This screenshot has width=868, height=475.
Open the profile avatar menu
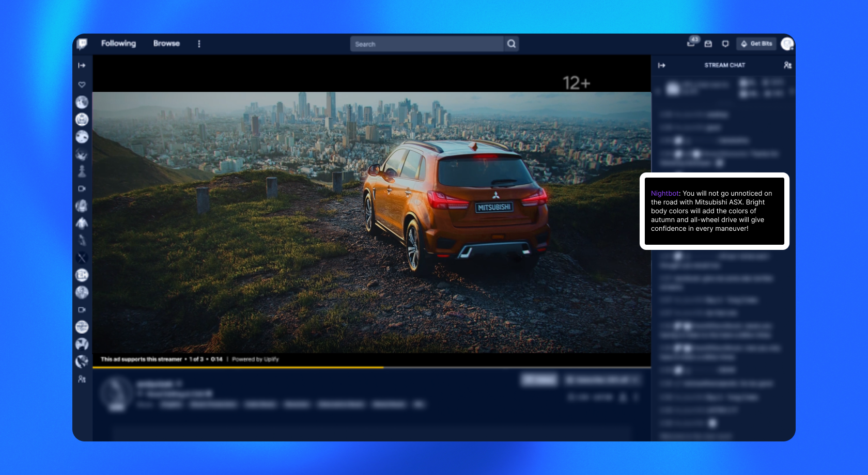click(787, 44)
